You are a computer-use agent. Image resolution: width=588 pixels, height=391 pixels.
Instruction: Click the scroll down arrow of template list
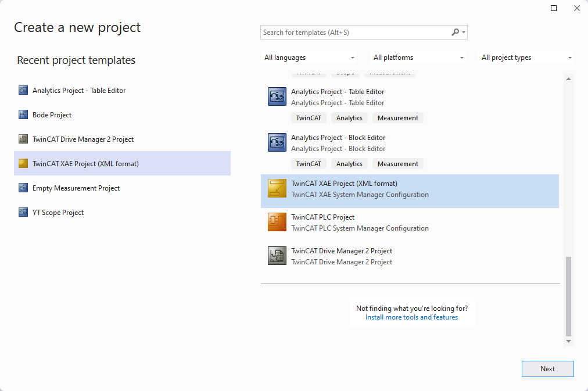(x=568, y=341)
